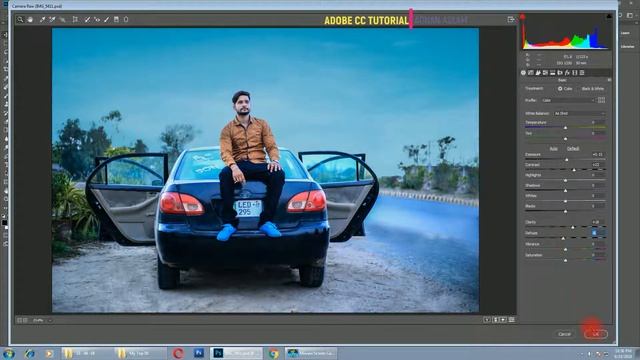The width and height of the screenshot is (640, 360).
Task: Toggle shadow clipping warning on histogram
Action: (522, 17)
